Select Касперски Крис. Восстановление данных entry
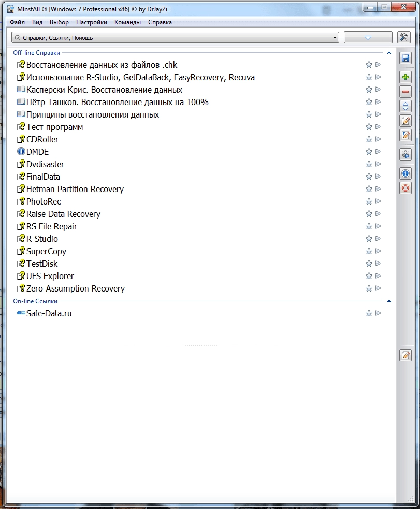The image size is (420, 509). pos(104,90)
